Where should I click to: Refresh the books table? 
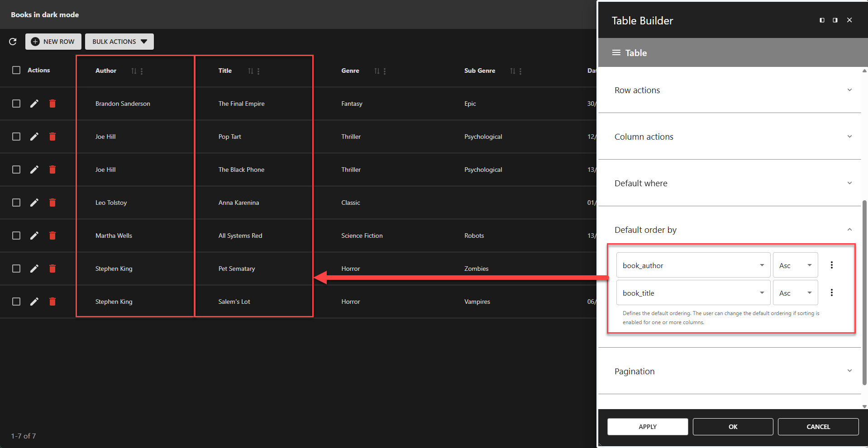pos(13,42)
